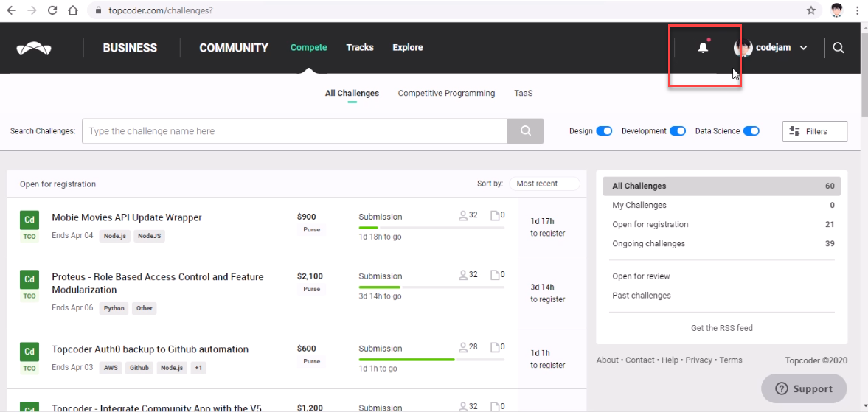Click the Support button

(x=804, y=388)
